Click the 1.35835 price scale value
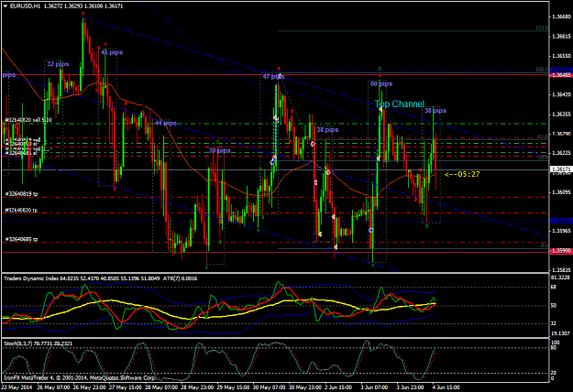 point(562,270)
